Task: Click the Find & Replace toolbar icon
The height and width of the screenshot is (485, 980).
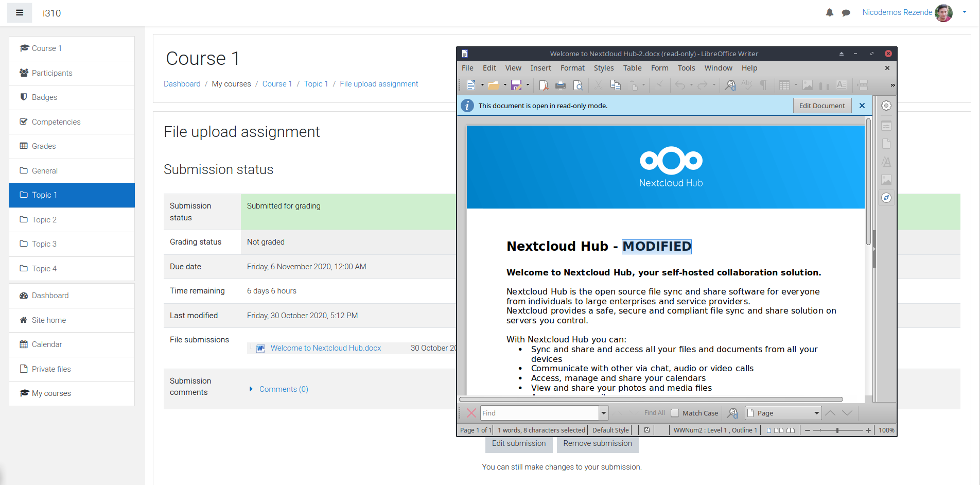Action: [x=730, y=85]
